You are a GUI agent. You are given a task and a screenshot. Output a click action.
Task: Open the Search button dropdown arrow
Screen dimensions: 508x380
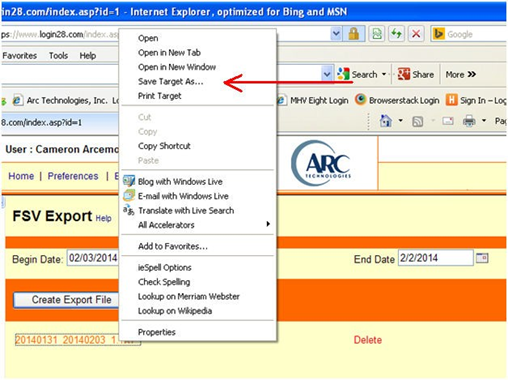click(384, 74)
